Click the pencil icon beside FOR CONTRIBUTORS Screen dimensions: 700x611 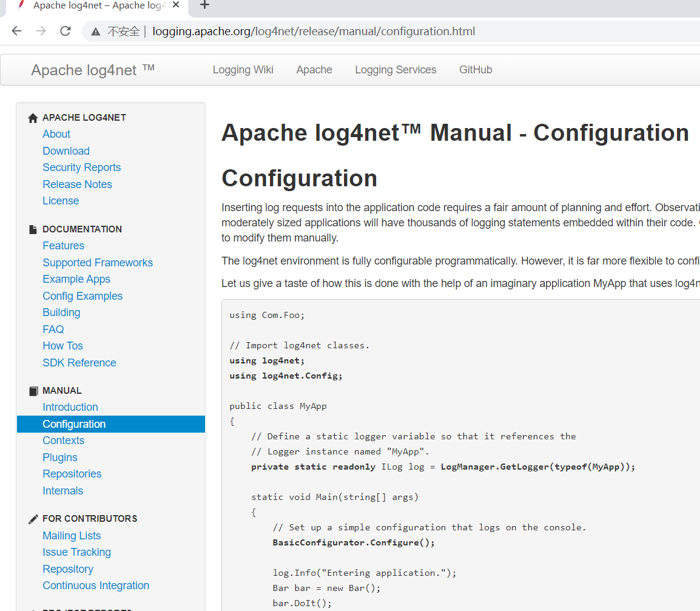[x=33, y=519]
